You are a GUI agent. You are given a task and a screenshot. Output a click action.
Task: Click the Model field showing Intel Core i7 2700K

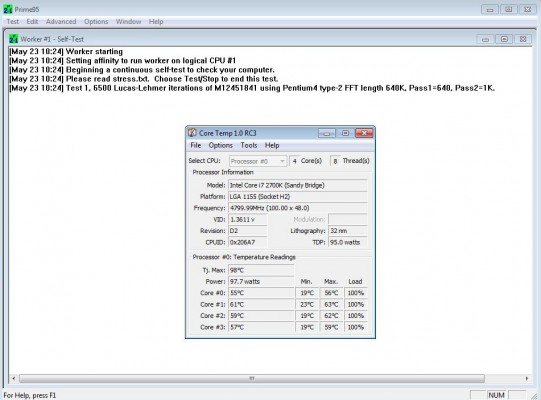coord(298,185)
